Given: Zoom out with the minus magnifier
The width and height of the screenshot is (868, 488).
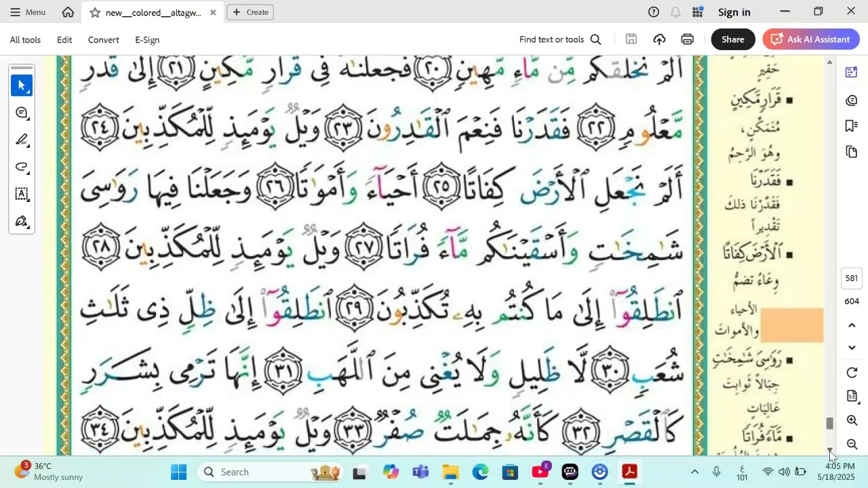Looking at the screenshot, I should (x=852, y=445).
